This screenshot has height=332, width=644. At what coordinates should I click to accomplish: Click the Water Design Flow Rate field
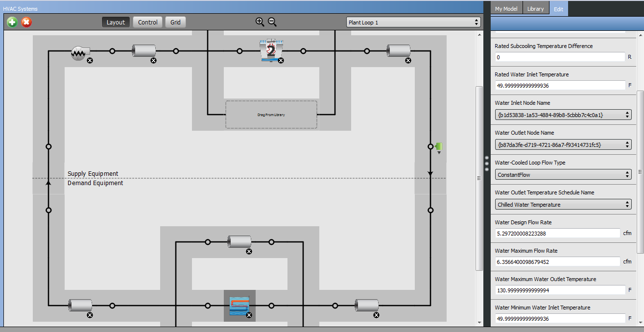[557, 233]
